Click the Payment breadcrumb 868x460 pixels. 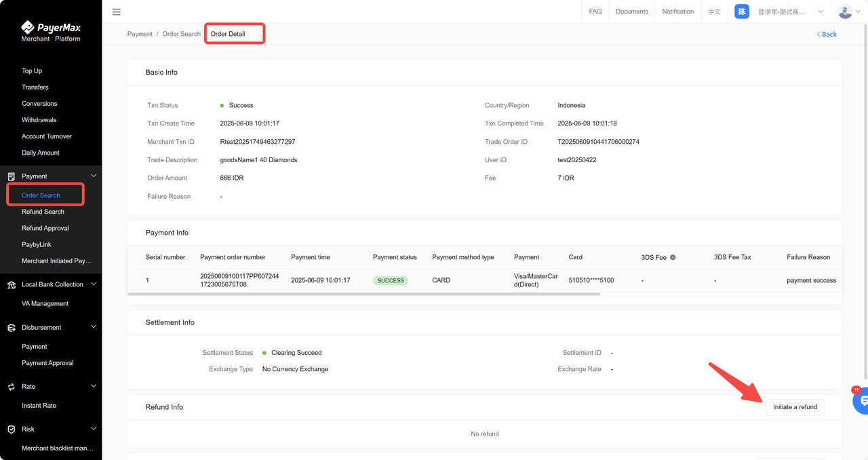click(x=140, y=34)
